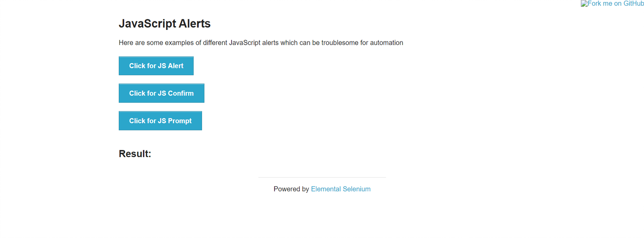Click the 'Powered by' footer text
Viewport: 644px width, 238px height.
click(x=291, y=189)
